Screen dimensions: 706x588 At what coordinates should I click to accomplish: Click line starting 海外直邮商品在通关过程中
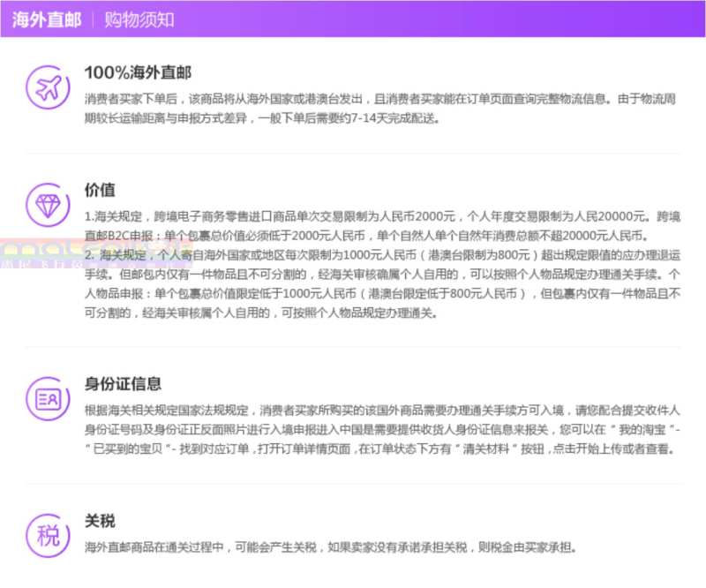(x=330, y=547)
